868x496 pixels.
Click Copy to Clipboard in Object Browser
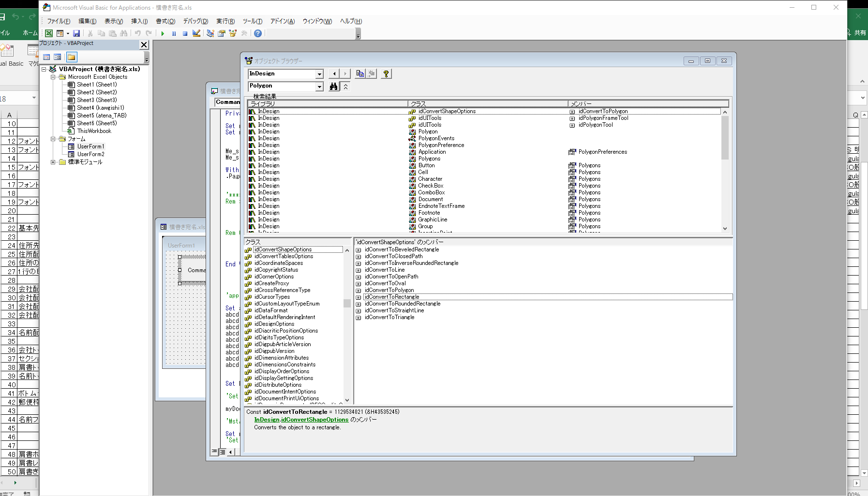click(x=360, y=73)
